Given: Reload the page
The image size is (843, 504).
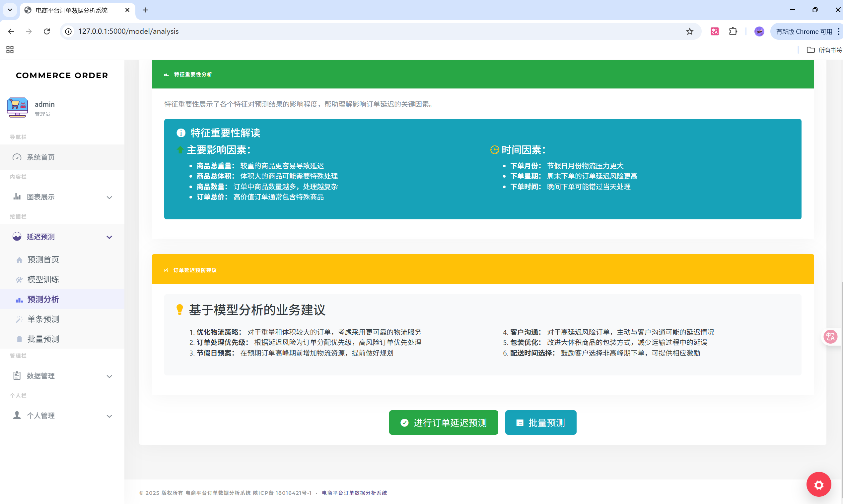Looking at the screenshot, I should (47, 31).
